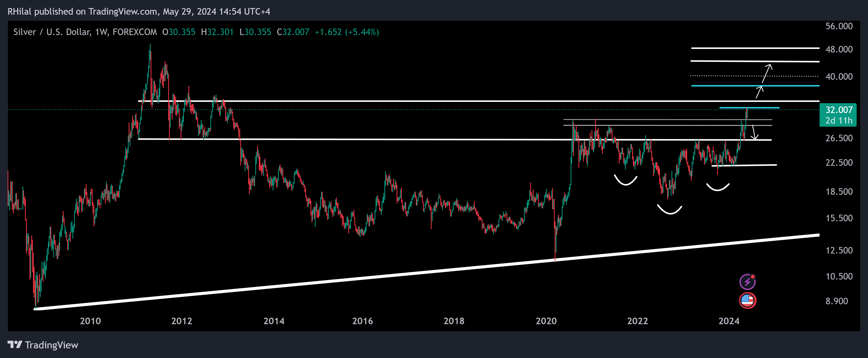The height and width of the screenshot is (358, 868).
Task: Click the 15.500 price axis label
Action: coord(839,218)
